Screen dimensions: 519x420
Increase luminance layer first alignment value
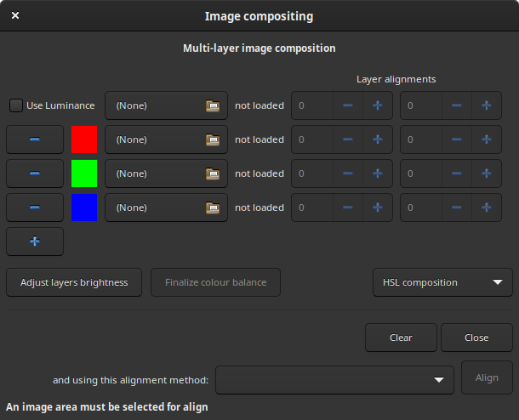point(378,105)
